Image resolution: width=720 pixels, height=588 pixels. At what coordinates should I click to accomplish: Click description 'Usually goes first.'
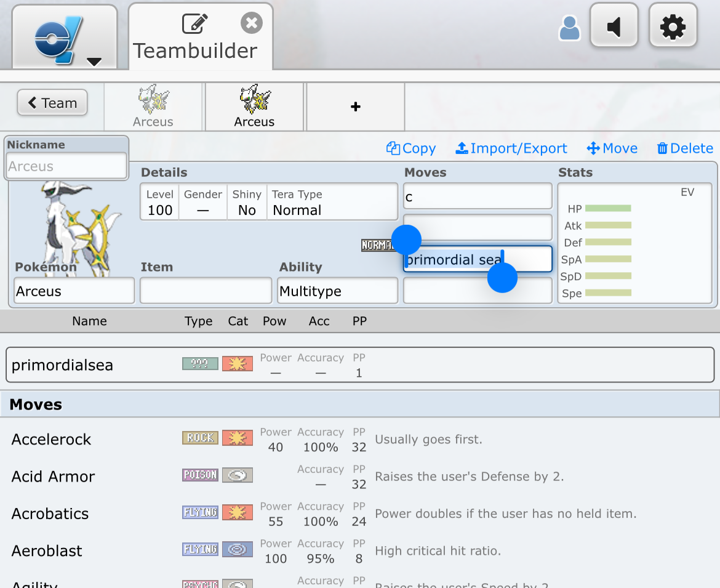coord(428,439)
